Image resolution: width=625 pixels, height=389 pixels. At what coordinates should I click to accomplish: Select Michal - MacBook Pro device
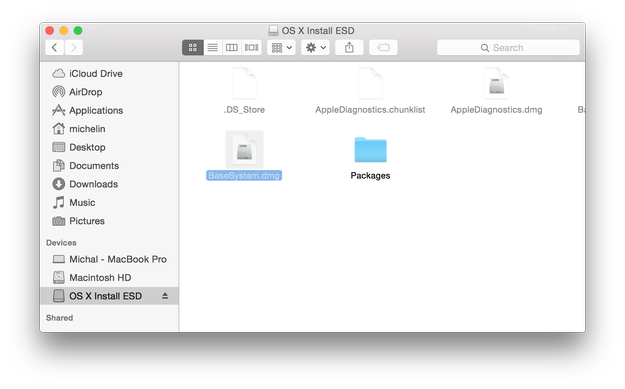point(110,259)
